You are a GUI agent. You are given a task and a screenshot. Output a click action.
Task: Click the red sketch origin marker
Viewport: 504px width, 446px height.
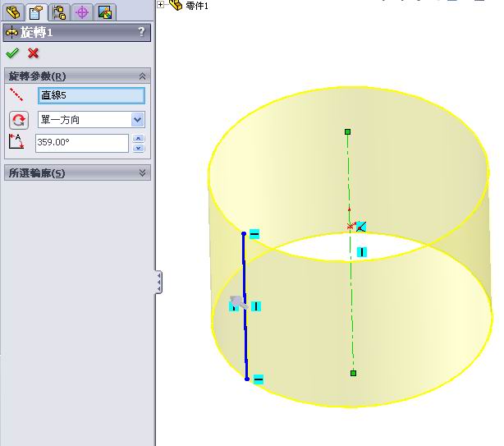(x=350, y=226)
